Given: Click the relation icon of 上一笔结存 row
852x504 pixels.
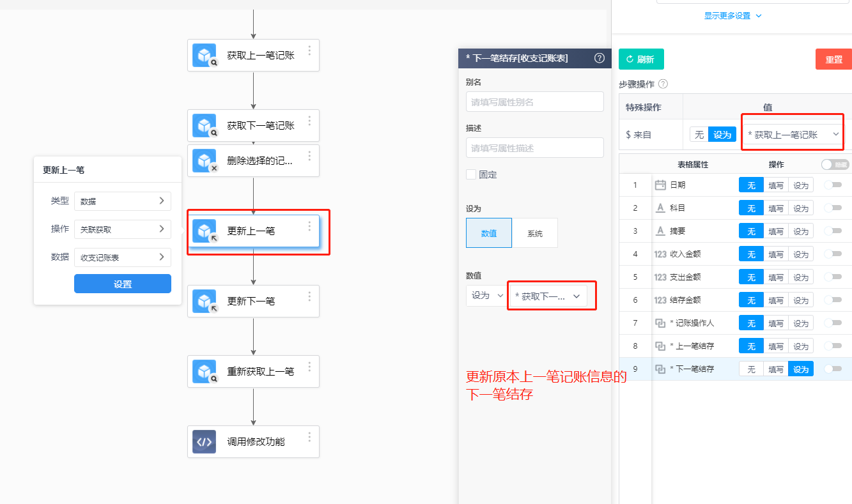Looking at the screenshot, I should tap(661, 346).
